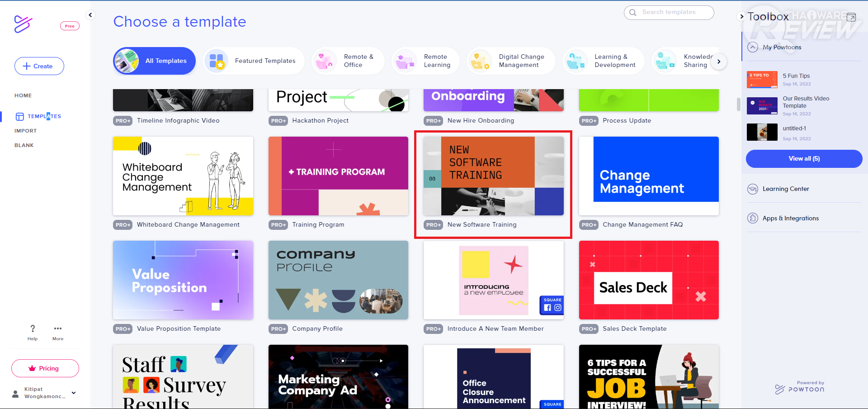Open the Apps & Integrations icon
The image size is (868, 409).
coord(753,218)
